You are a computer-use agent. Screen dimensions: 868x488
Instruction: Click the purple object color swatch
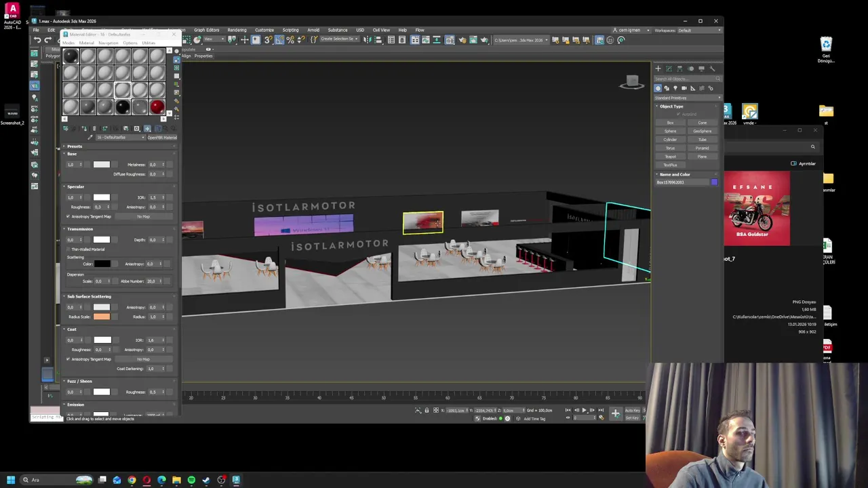(714, 182)
